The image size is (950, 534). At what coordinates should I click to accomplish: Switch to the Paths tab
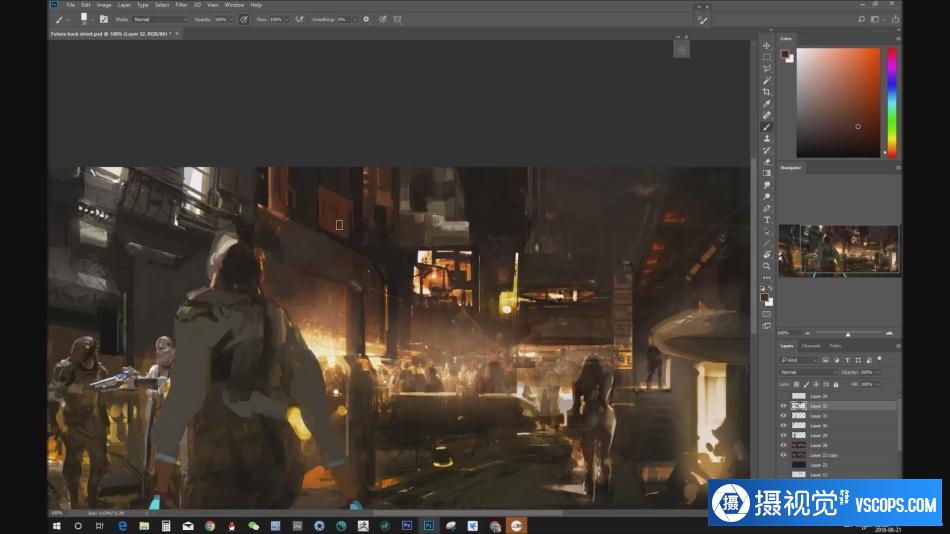pyautogui.click(x=835, y=346)
